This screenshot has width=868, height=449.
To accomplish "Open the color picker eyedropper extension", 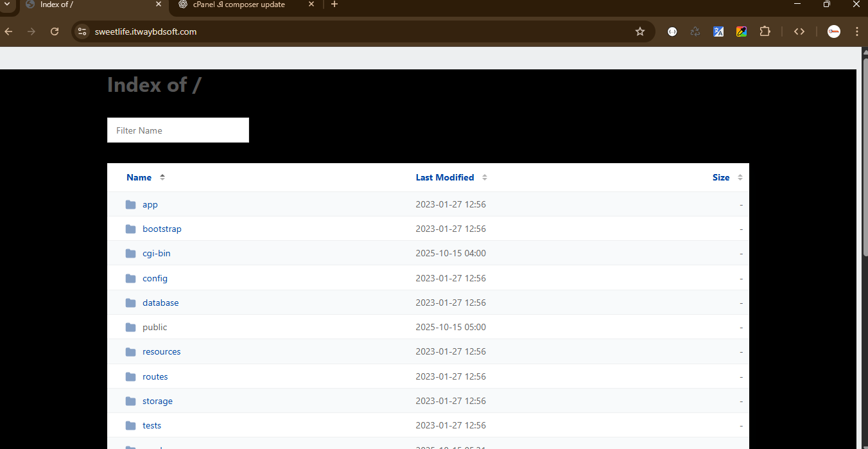I will [x=742, y=31].
